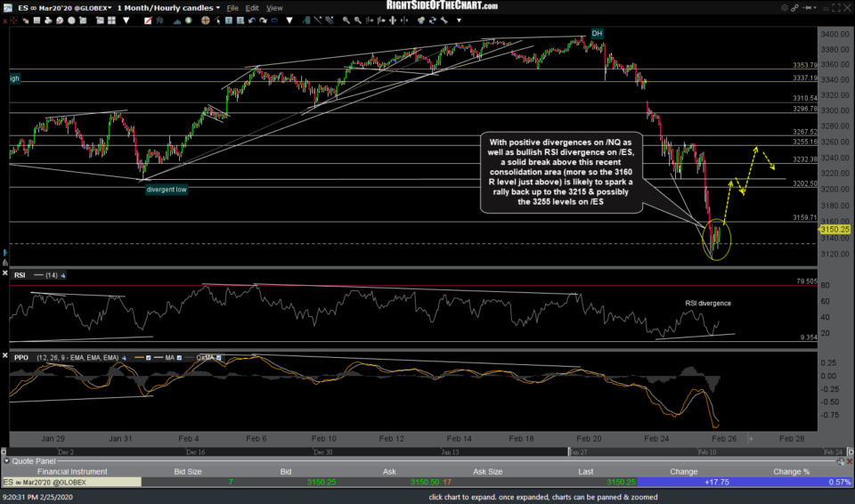Viewport: 855px width, 504px height.
Task: Click the redo arrow icon
Action: coord(264,20)
